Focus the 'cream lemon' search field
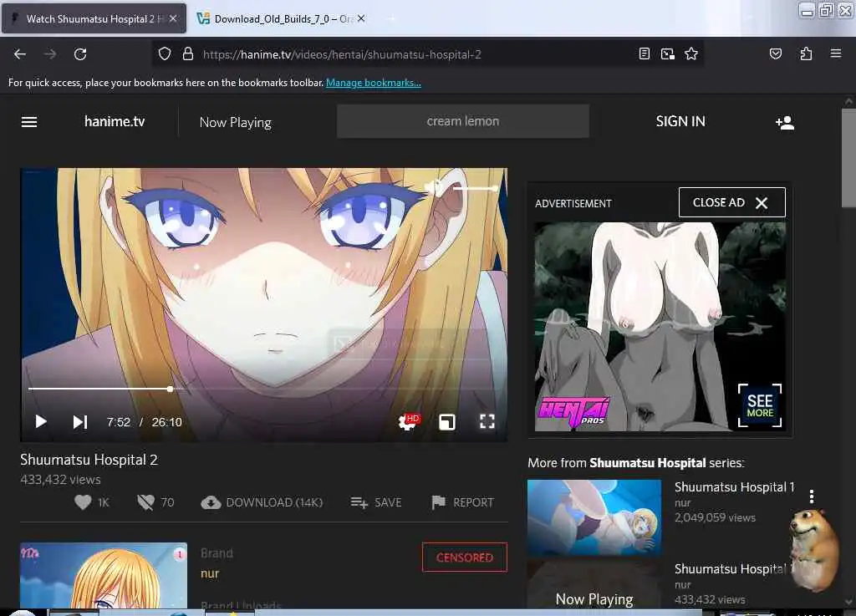This screenshot has height=616, width=856. tap(463, 121)
